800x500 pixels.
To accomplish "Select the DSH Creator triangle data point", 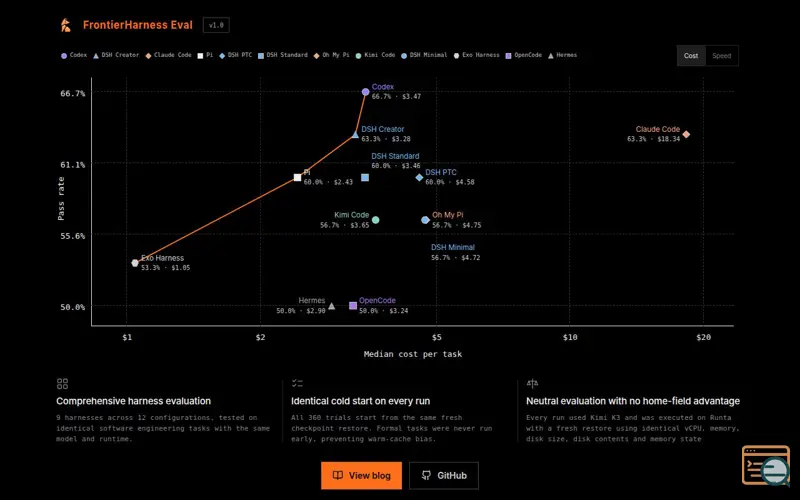I will (x=356, y=135).
